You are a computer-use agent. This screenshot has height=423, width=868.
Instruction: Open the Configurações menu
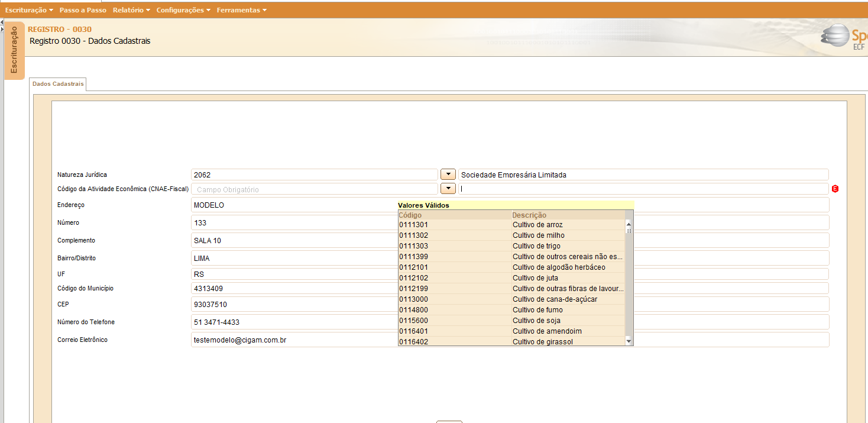[183, 10]
